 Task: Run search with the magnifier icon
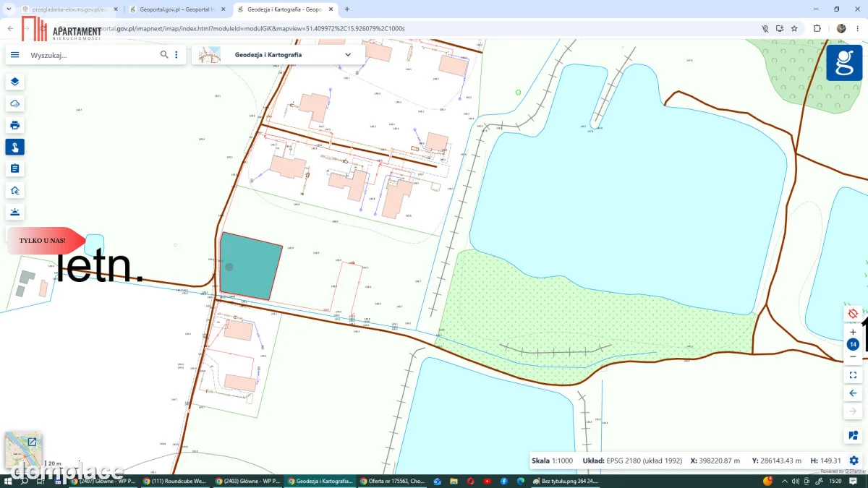[x=165, y=55]
